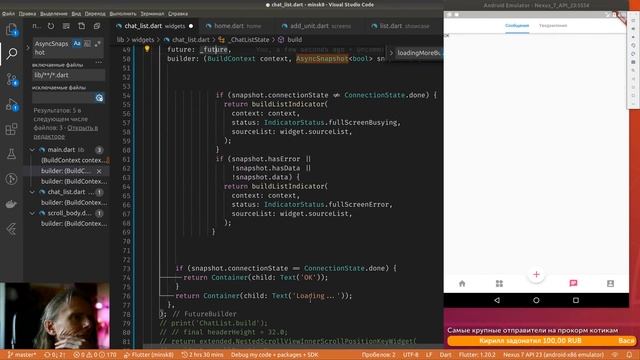Image resolution: width=640 pixels, height=360 pixels.
Task: Open the Extensions view
Action: click(11, 129)
